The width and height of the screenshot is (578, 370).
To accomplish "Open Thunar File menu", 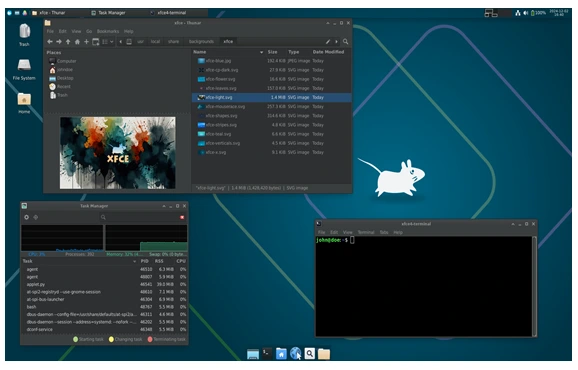I will coord(50,31).
